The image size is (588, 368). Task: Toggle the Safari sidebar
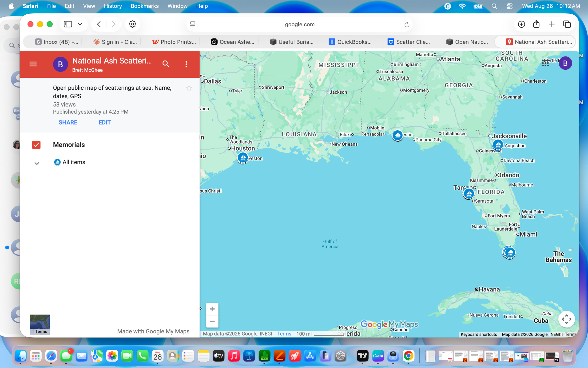68,24
